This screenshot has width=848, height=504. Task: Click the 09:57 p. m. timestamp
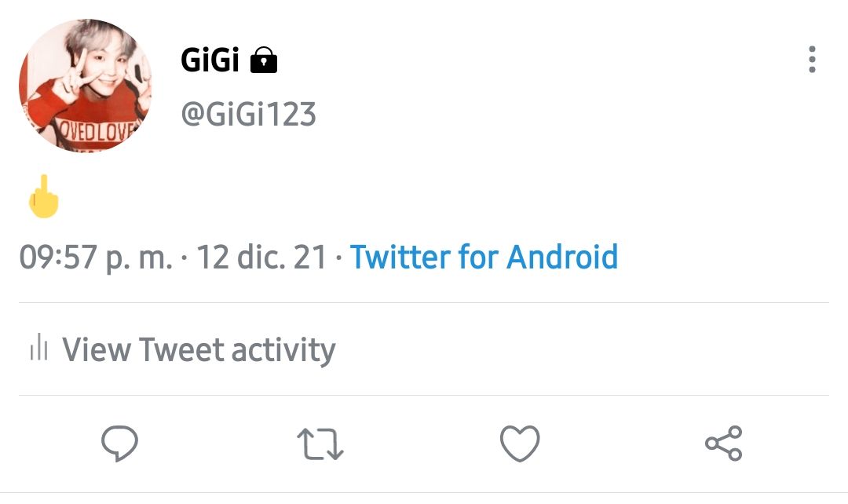point(96,257)
